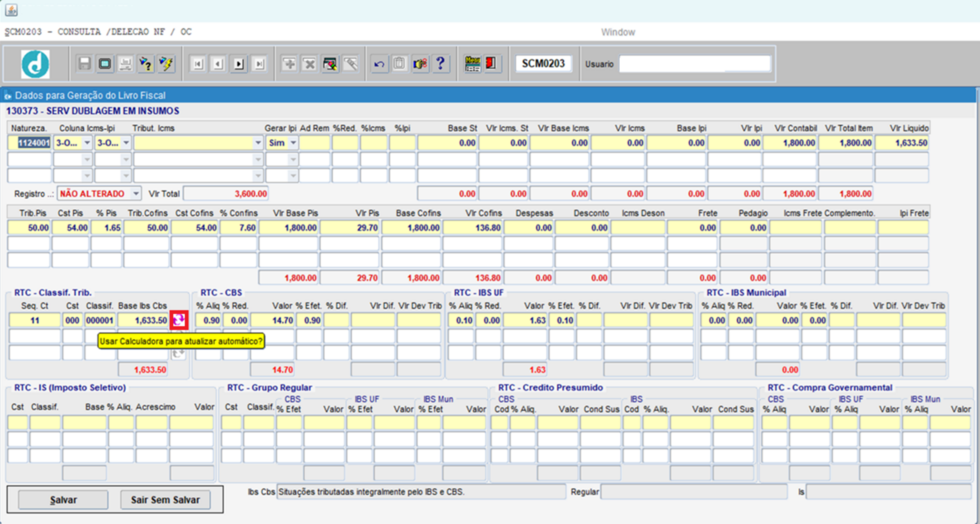Screen dimensions: 980x524
Task: Open first Coluna Icms-Ipi dropdown
Action: [x=87, y=143]
